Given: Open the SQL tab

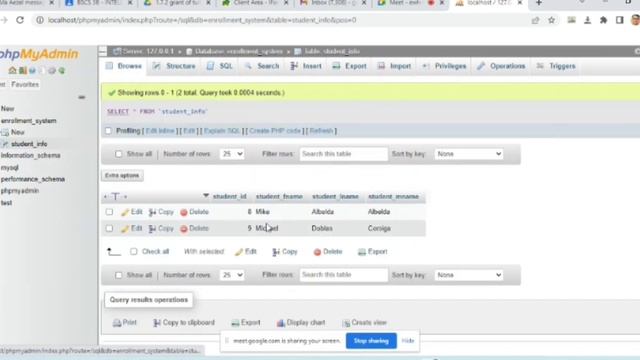Looking at the screenshot, I should [x=220, y=66].
